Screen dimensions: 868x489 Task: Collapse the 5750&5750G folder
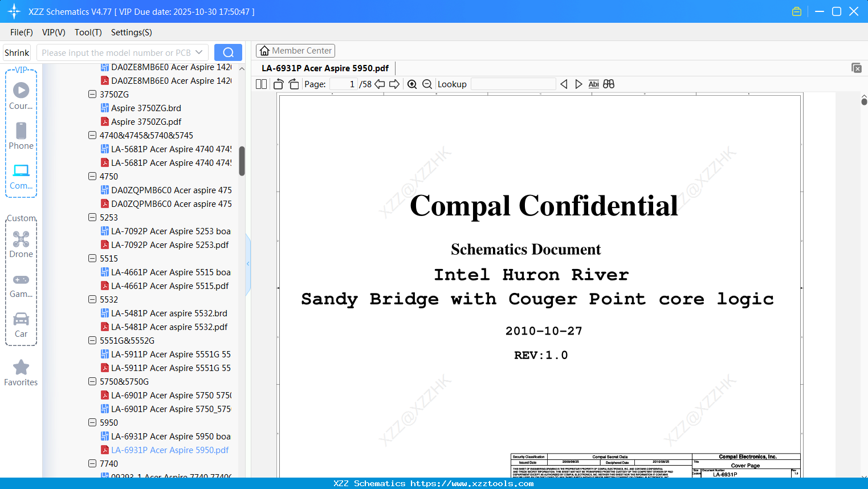click(x=92, y=381)
